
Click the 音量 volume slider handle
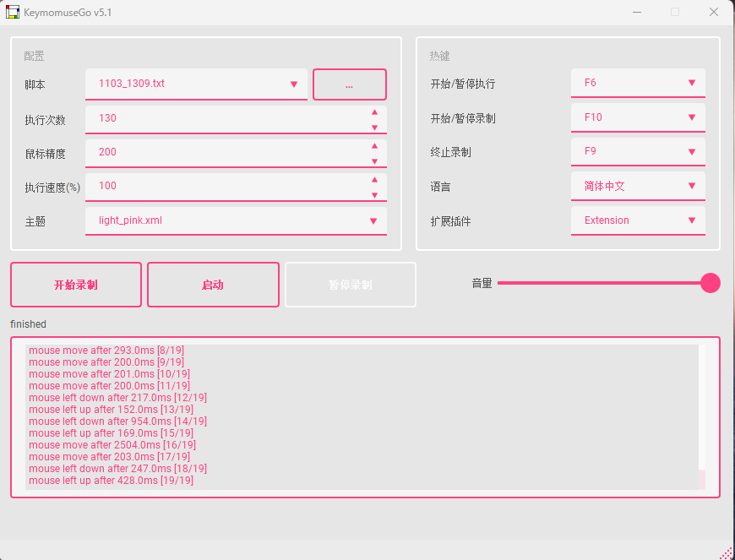[x=710, y=283]
